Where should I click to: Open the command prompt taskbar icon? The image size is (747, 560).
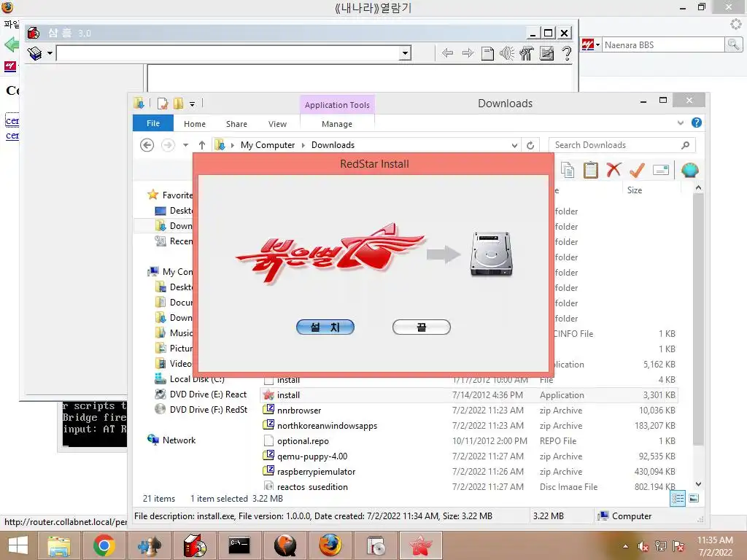[239, 545]
